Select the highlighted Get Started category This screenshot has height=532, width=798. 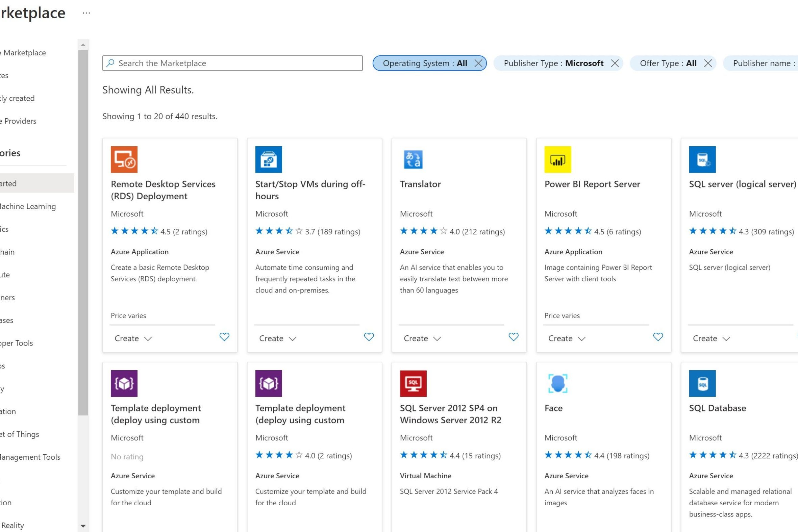(37, 183)
